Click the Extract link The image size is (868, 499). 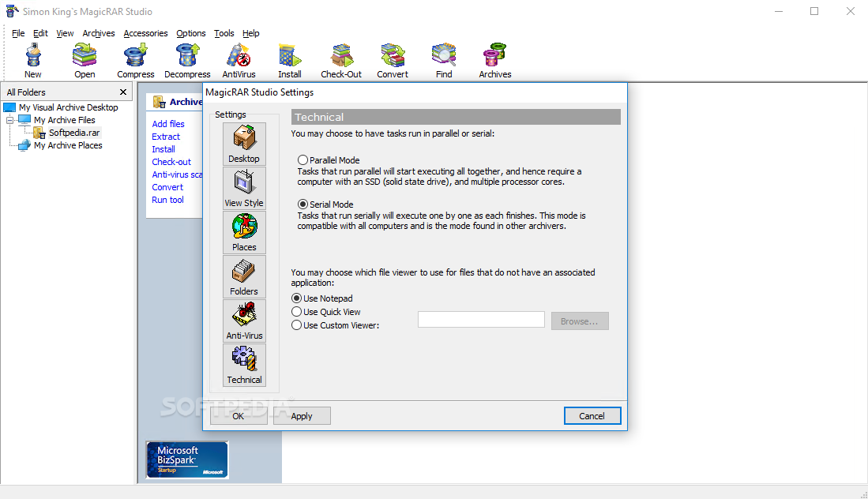[x=166, y=137]
